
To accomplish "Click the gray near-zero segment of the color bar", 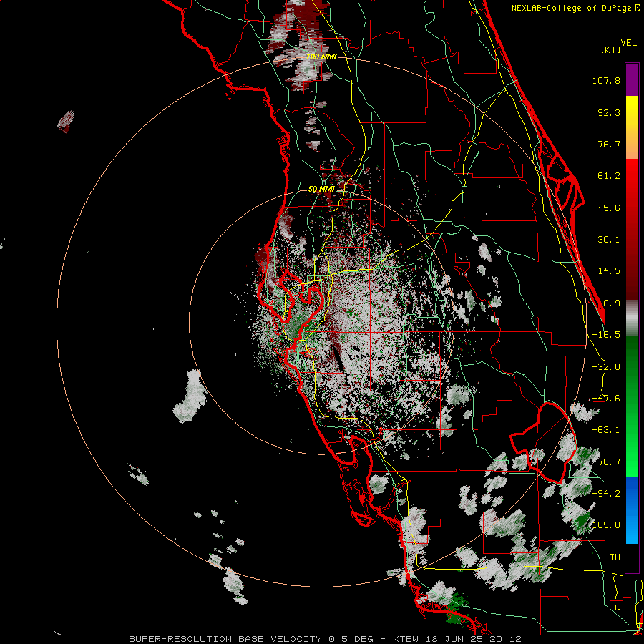I will coord(632,318).
